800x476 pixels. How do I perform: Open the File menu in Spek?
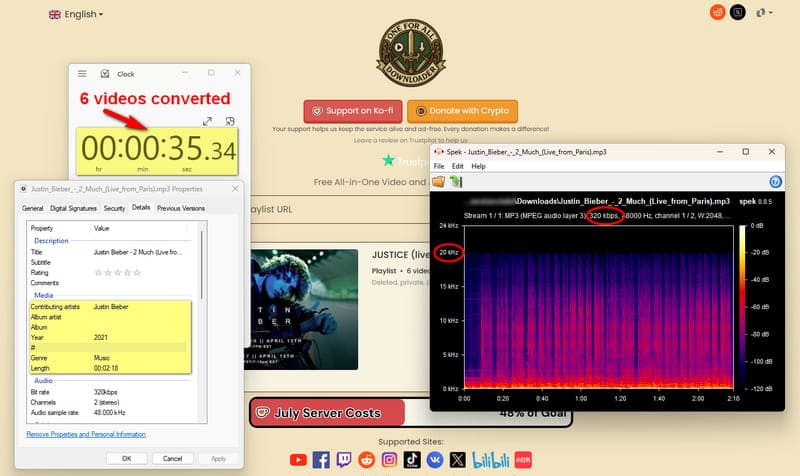point(439,166)
